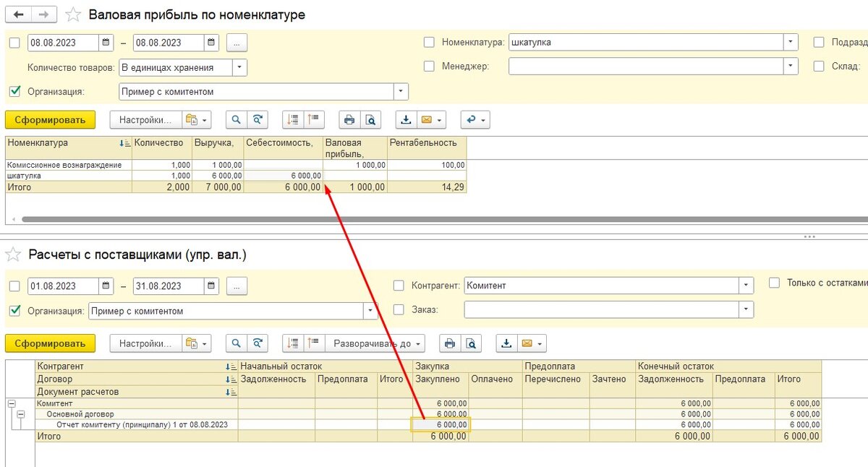Collapse the Комитент tree row
868x467 pixels.
point(12,403)
